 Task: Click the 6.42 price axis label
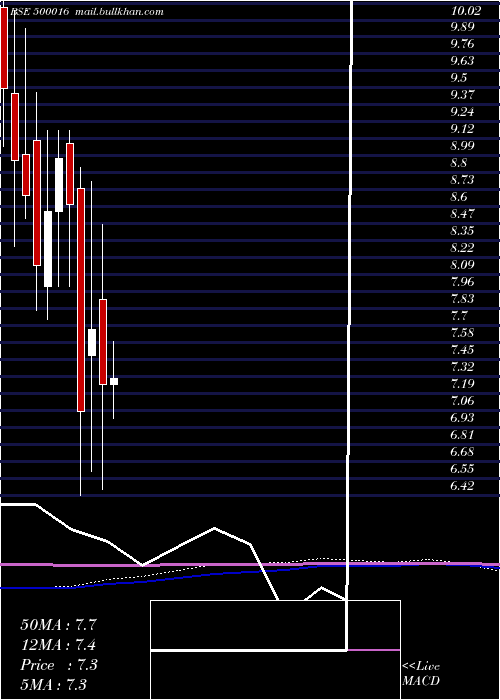(462, 485)
